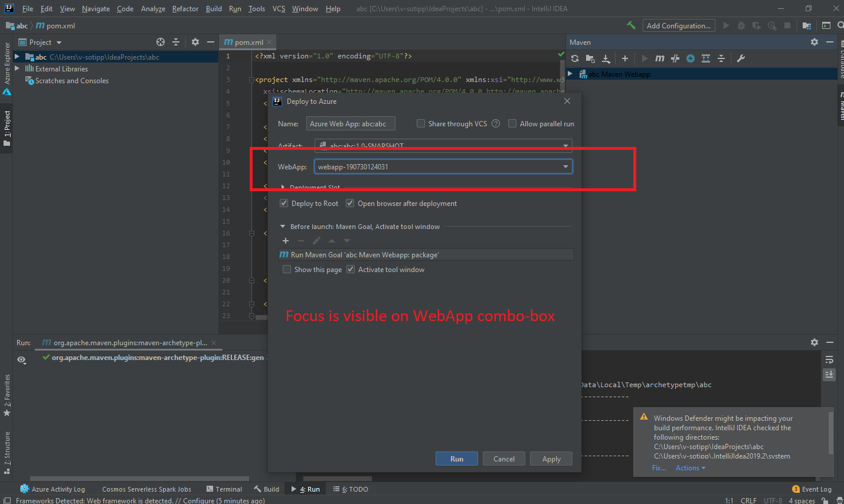Open the Build menu
This screenshot has height=504, width=844.
point(213,8)
